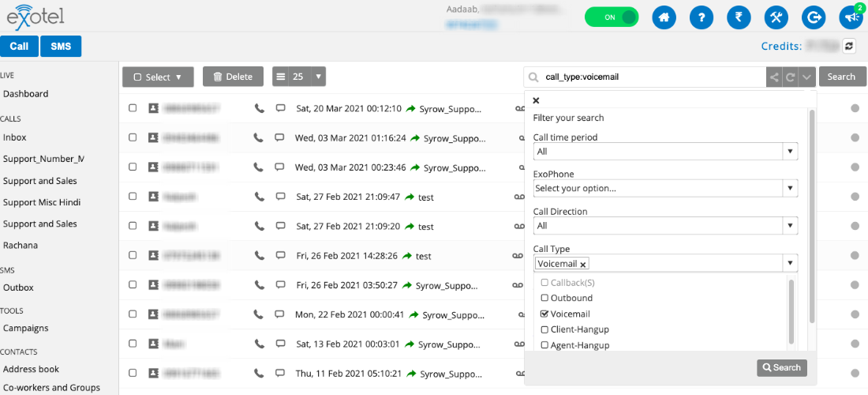The width and height of the screenshot is (868, 395).
Task: Open the Help question mark icon
Action: point(702,17)
